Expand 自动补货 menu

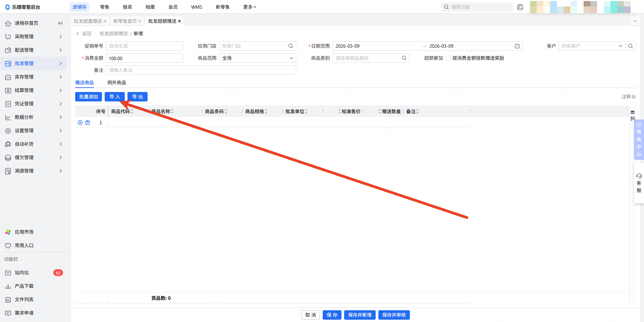pyautogui.click(x=34, y=144)
